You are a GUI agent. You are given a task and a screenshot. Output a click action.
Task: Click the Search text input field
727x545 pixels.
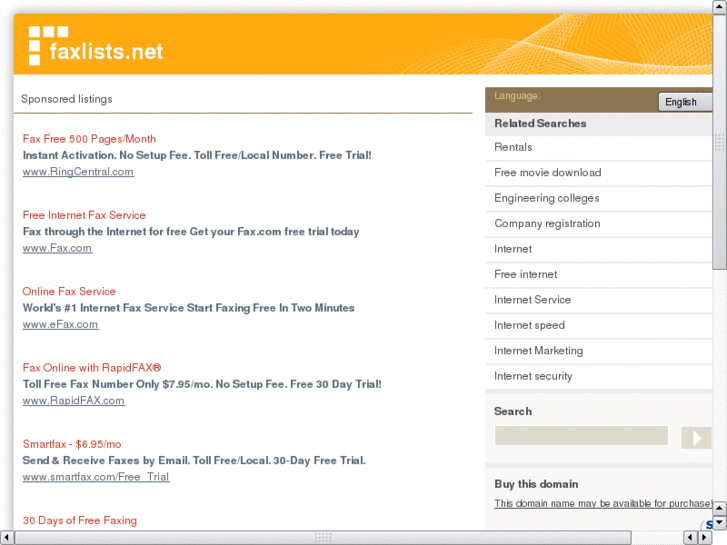[x=581, y=436]
